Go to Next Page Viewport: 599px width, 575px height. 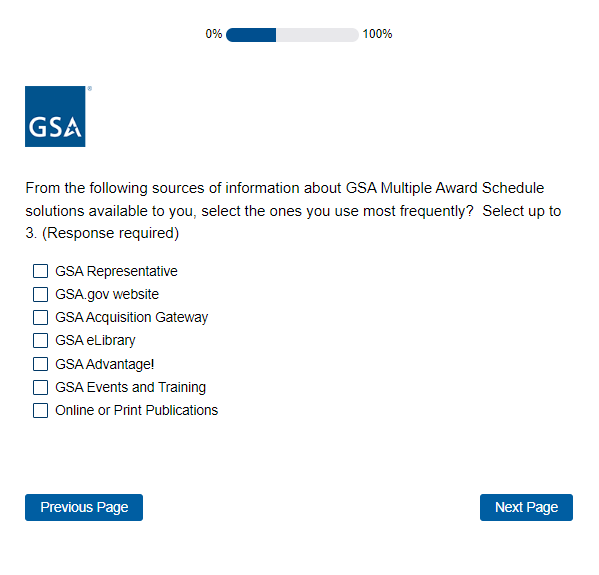coord(526,507)
